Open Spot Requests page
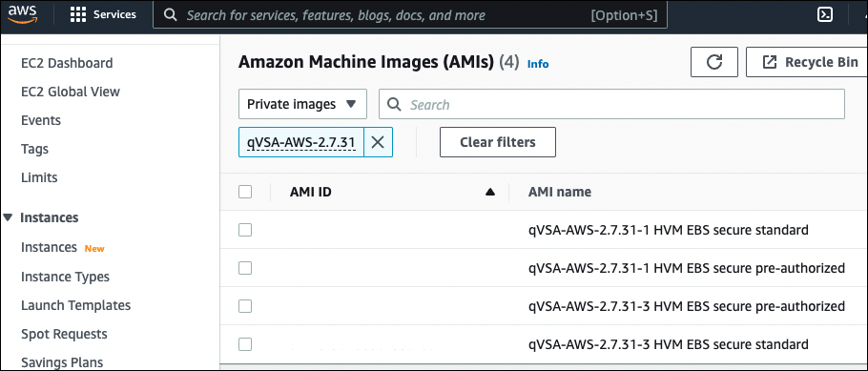Viewport: 868px width, 371px height. click(x=64, y=334)
